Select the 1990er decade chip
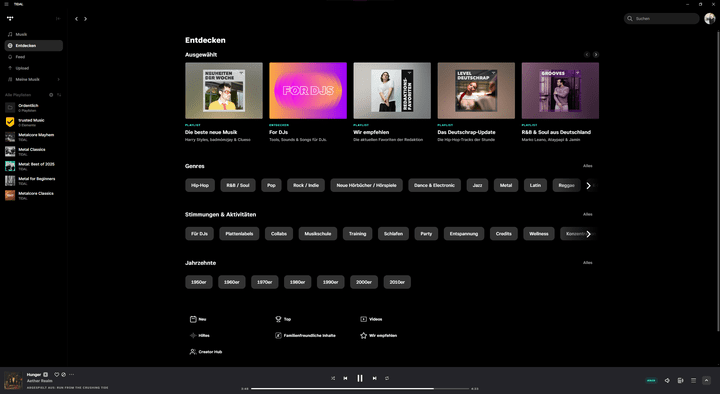The image size is (720, 394). (331, 282)
